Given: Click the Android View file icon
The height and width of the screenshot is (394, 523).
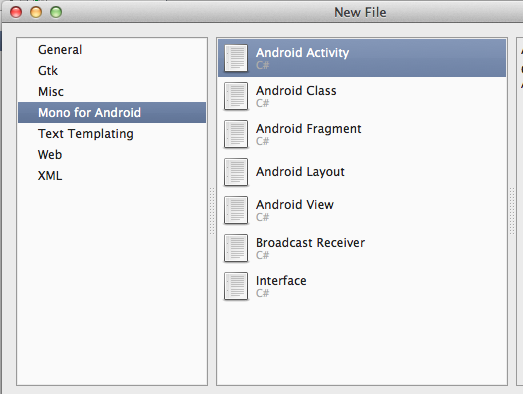Looking at the screenshot, I should pos(236,210).
